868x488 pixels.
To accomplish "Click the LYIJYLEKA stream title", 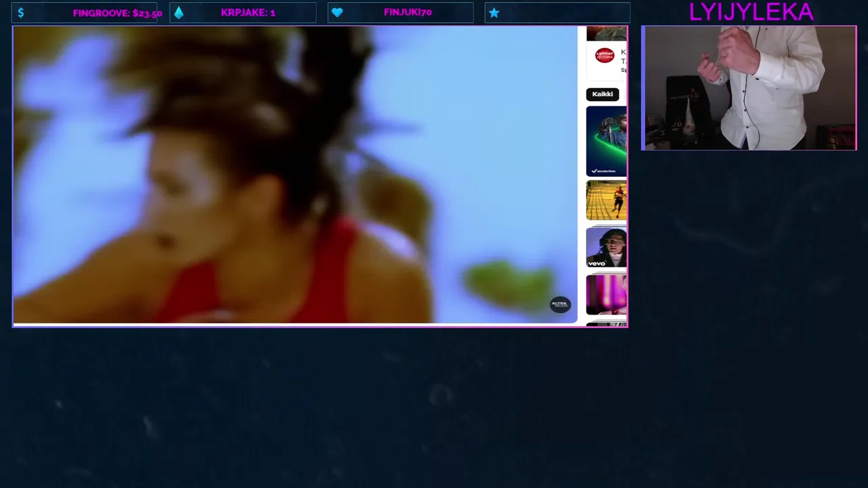I will 751,12.
